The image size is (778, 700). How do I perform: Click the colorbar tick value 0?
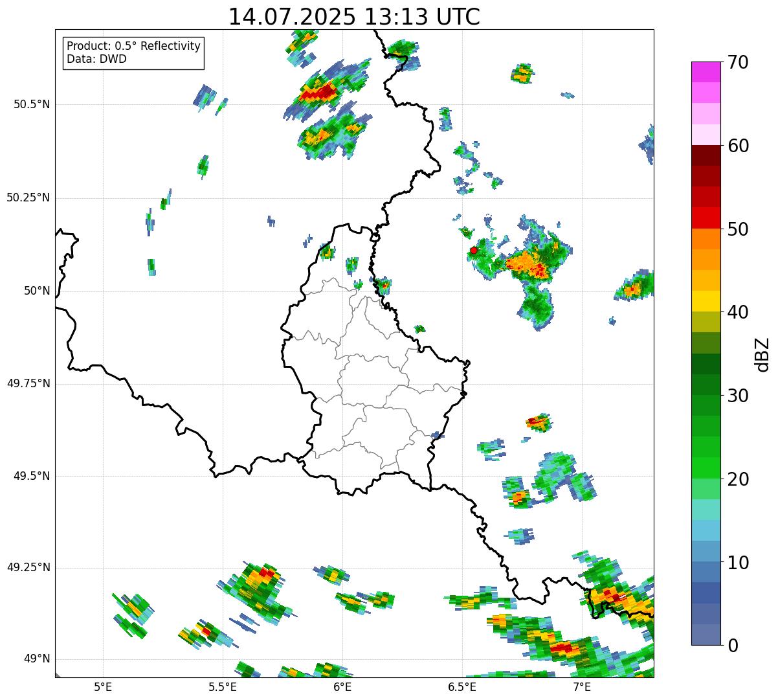(x=733, y=646)
